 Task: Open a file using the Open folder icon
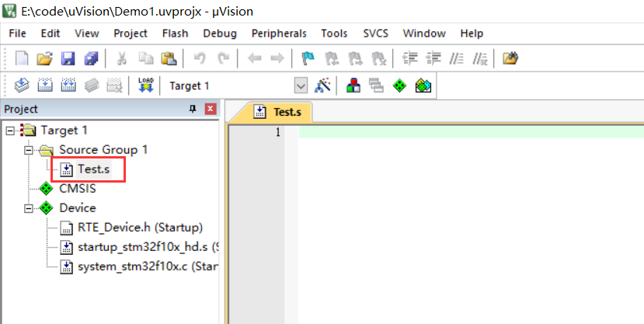44,59
